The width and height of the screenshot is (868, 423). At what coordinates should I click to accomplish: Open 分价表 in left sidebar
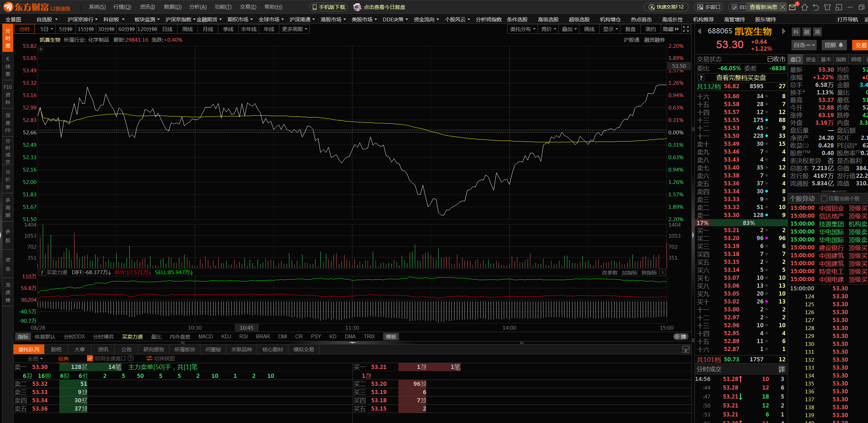tap(8, 179)
